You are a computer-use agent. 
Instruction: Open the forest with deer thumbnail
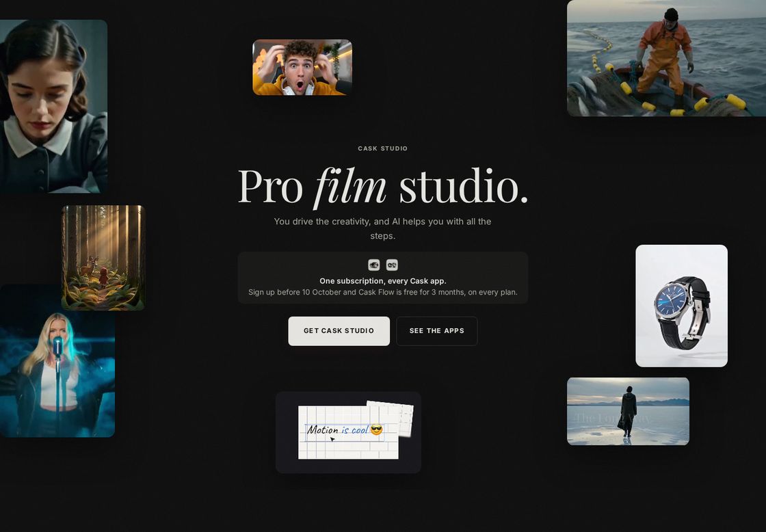click(103, 257)
